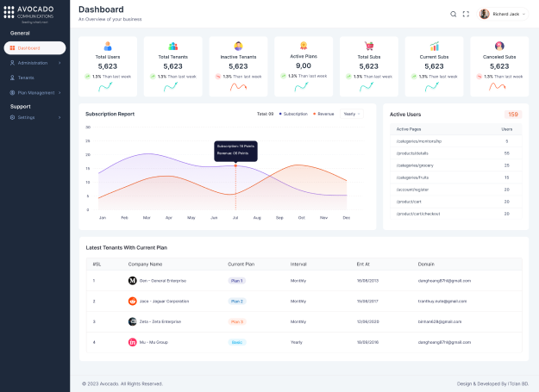Open the Yearly period dropdown
This screenshot has height=392, width=539.
point(351,114)
